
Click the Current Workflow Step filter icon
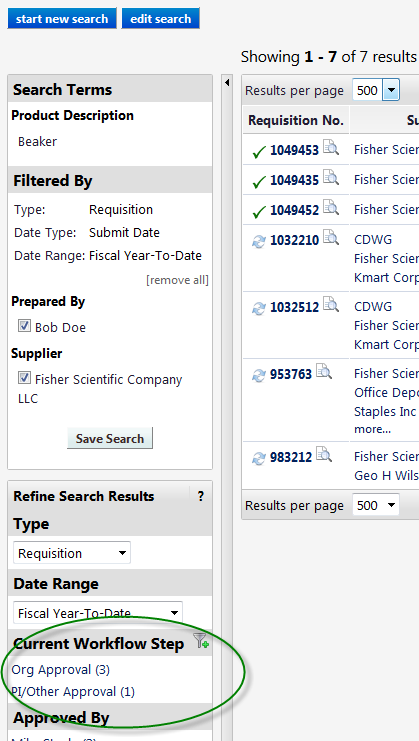(201, 641)
